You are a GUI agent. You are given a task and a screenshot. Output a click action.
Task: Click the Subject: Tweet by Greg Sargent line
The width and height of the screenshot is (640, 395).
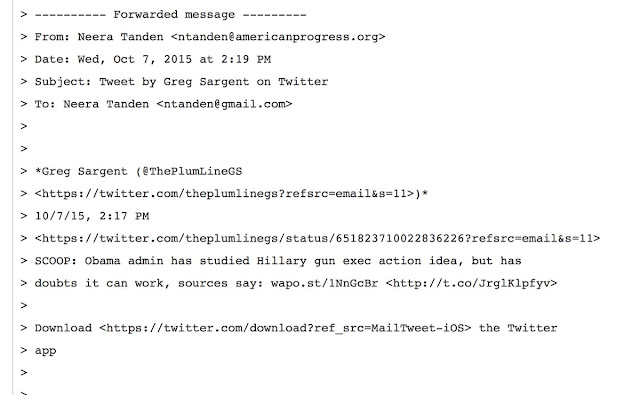click(181, 82)
